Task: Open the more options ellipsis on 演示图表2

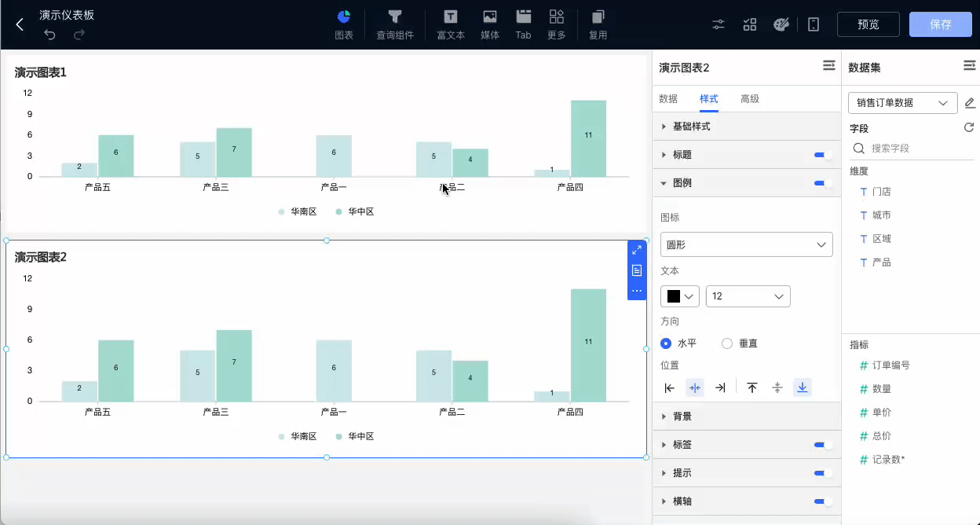Action: point(637,291)
